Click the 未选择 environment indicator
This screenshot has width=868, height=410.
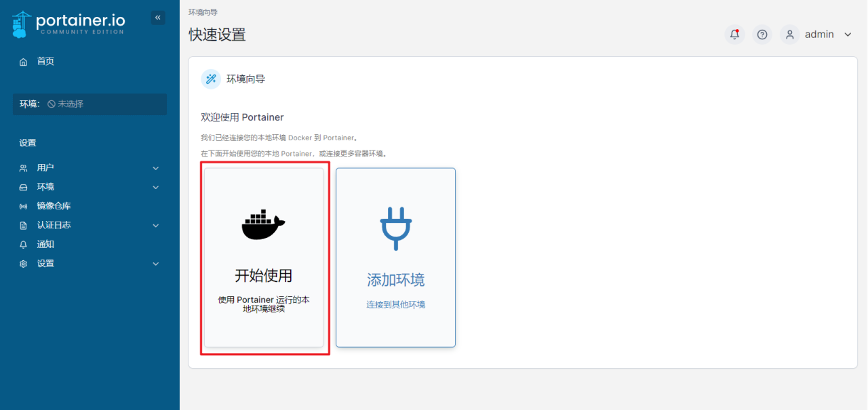(x=66, y=104)
